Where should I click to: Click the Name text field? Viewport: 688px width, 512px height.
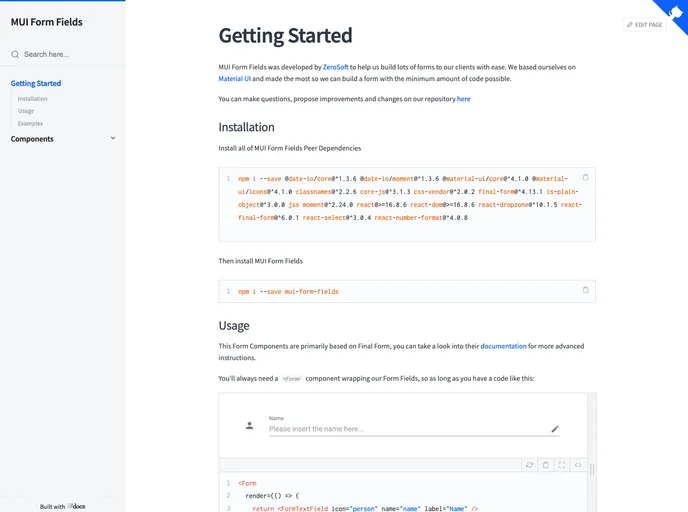click(414, 429)
